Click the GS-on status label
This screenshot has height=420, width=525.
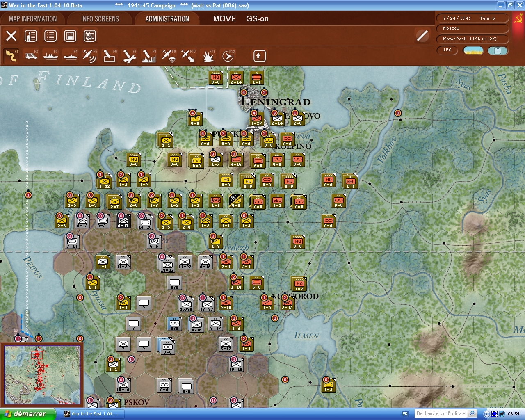coord(257,18)
